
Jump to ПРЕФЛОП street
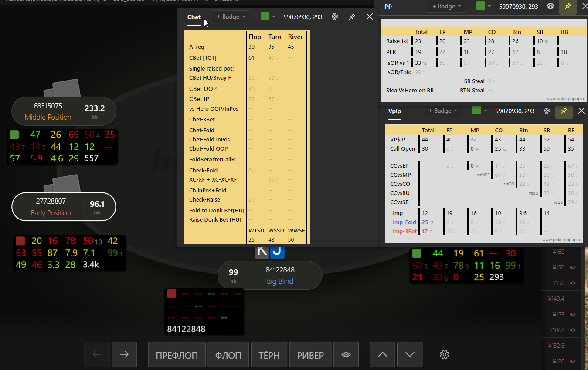[177, 355]
